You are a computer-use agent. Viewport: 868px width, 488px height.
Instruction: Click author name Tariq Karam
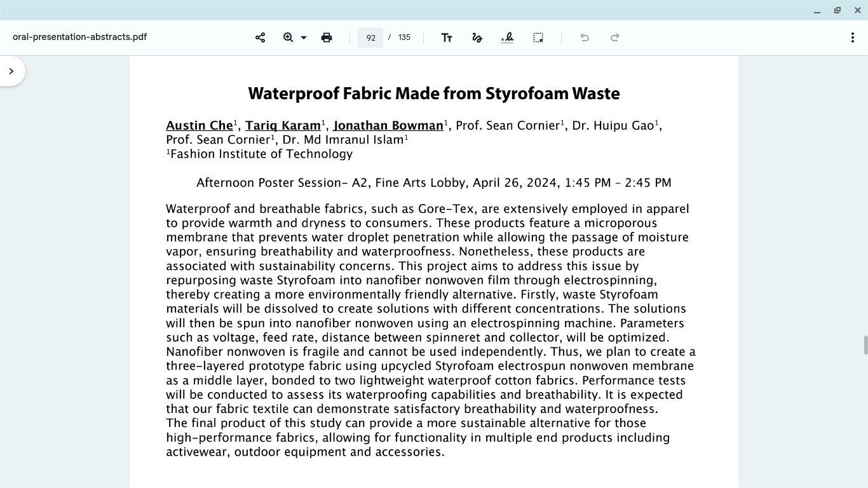point(283,125)
